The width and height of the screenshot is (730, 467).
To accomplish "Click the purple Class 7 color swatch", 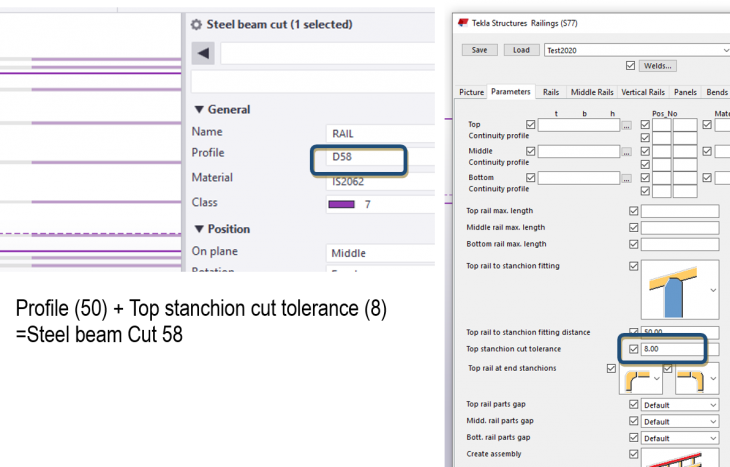I will click(x=342, y=204).
